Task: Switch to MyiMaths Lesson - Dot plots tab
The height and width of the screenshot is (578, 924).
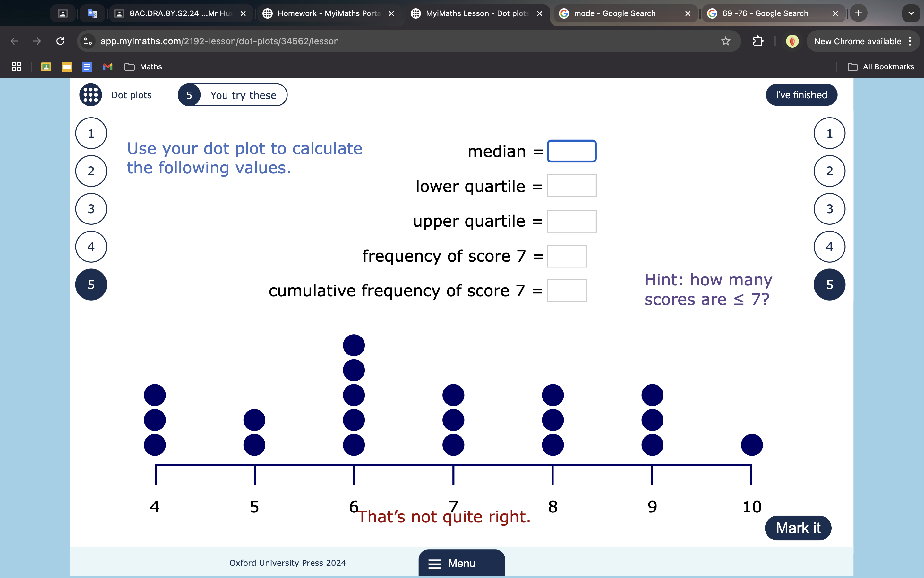Action: (477, 13)
